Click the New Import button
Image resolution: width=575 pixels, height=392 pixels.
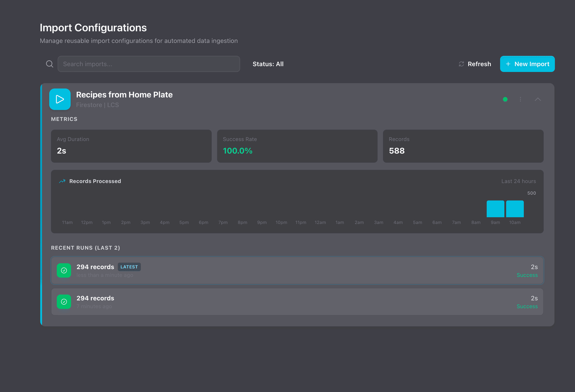coord(527,64)
